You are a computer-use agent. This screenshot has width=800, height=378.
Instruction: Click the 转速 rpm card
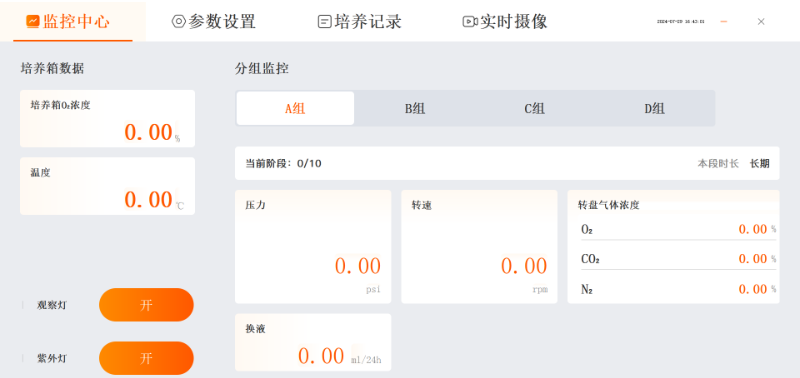pos(479,247)
